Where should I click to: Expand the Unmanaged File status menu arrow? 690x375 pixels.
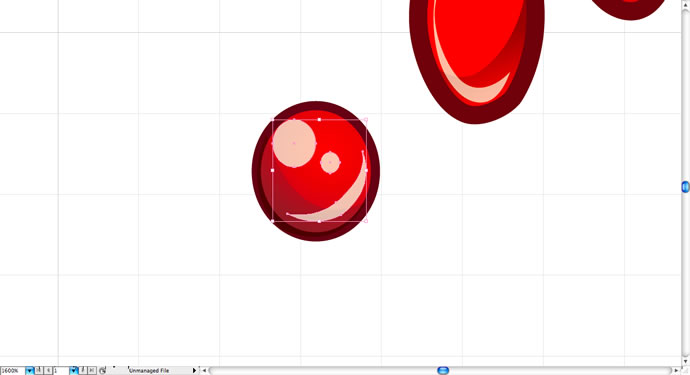(x=194, y=371)
